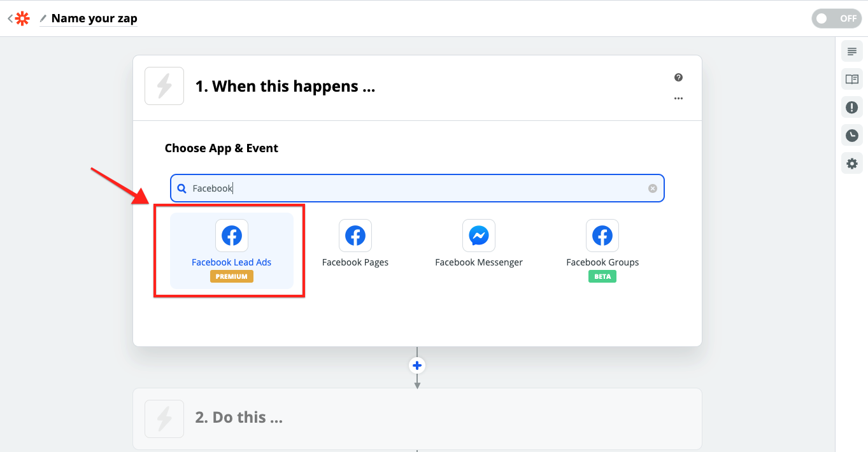Focus the app search field with 'Facebook'
Screen dimensions: 868x452
(417, 188)
